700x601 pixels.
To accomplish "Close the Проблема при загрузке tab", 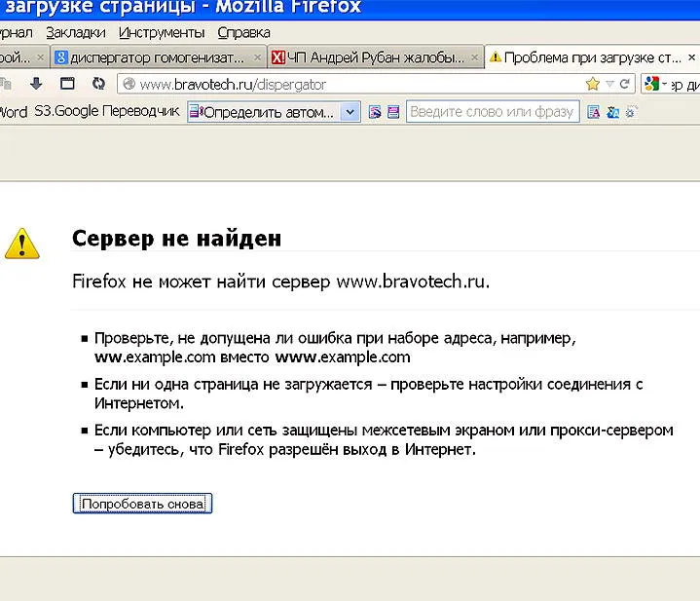I will [x=691, y=57].
